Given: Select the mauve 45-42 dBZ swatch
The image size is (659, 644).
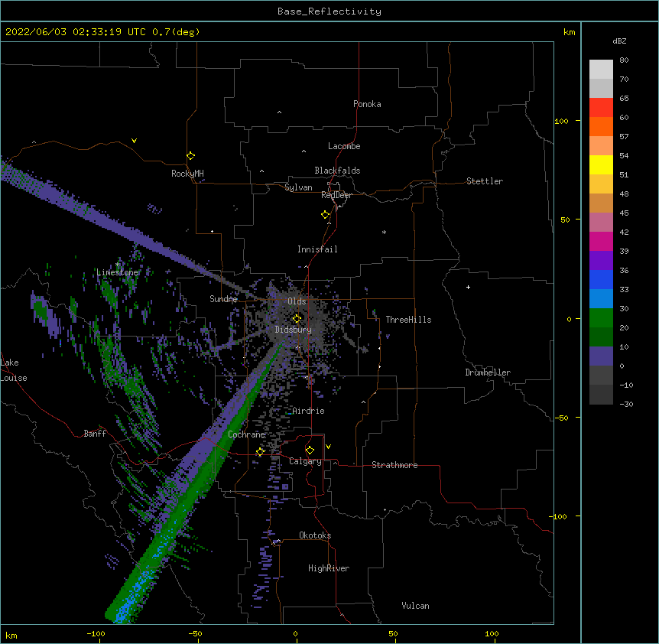Looking at the screenshot, I should coord(601,222).
